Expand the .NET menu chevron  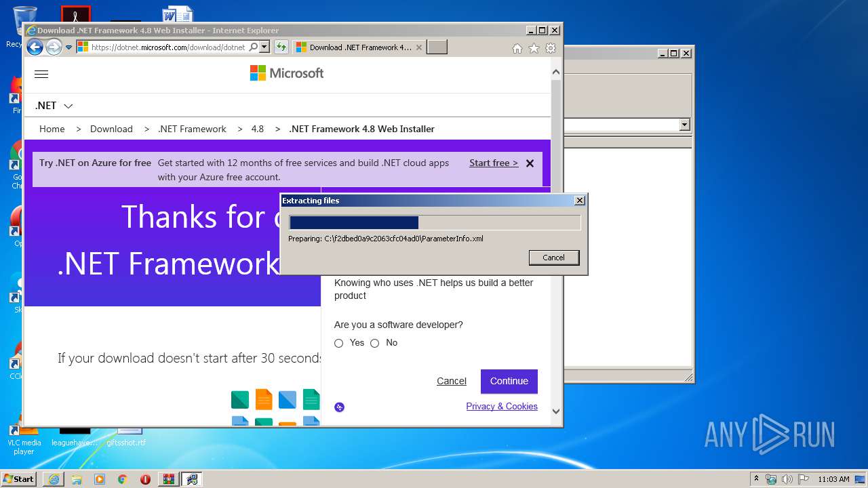pyautogui.click(x=68, y=106)
